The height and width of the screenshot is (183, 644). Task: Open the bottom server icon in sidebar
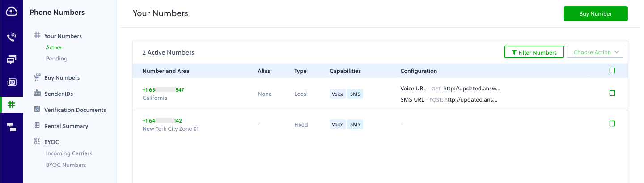[12, 127]
